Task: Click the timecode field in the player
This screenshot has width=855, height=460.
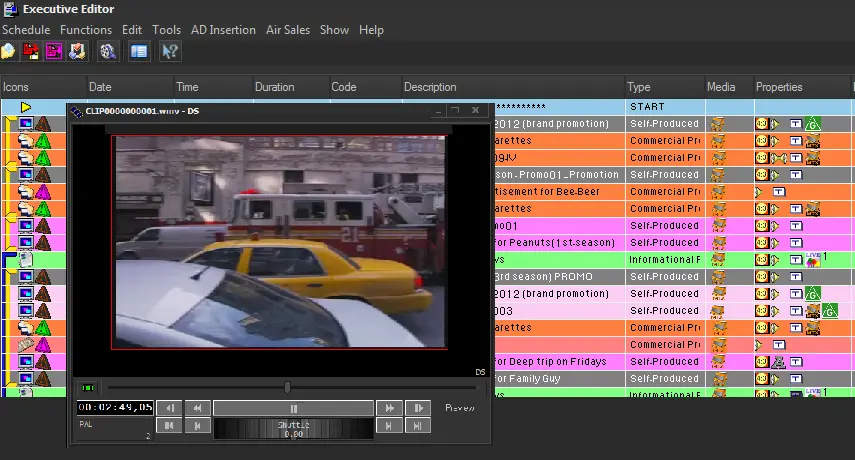Action: tap(116, 407)
